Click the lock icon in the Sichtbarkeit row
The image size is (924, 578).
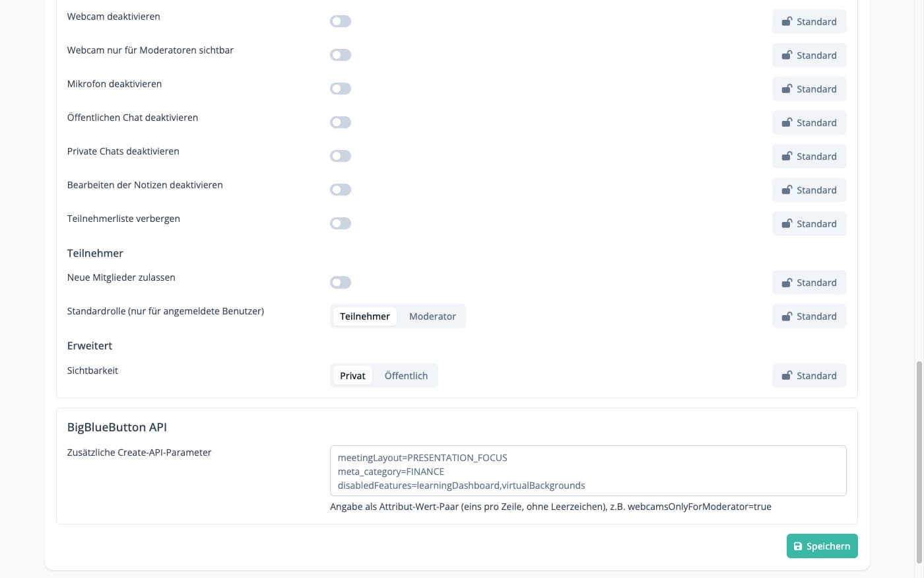click(x=787, y=376)
